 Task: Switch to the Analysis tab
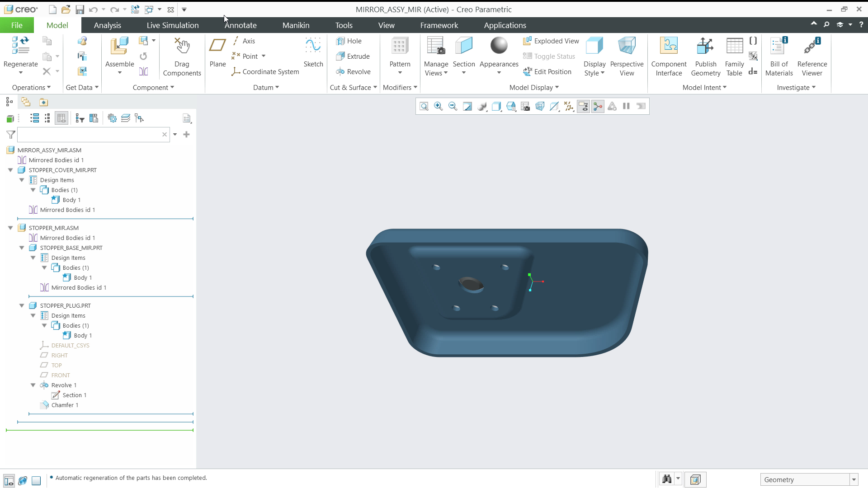(107, 25)
